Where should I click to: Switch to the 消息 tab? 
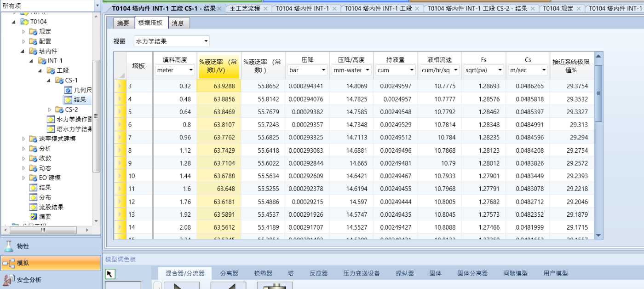(178, 23)
